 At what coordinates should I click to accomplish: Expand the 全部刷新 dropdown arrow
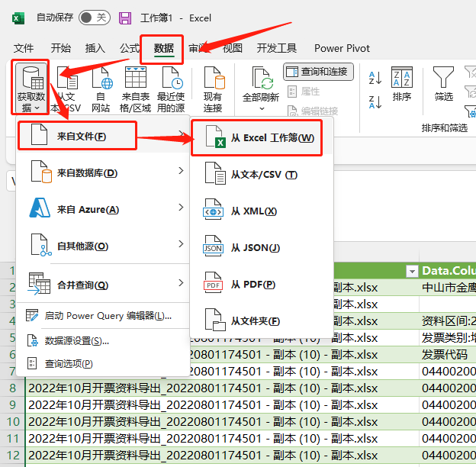(x=262, y=108)
